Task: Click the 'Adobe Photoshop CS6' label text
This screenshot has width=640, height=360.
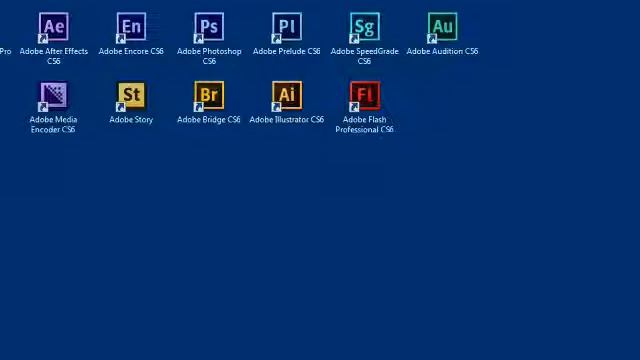Action: 209,56
